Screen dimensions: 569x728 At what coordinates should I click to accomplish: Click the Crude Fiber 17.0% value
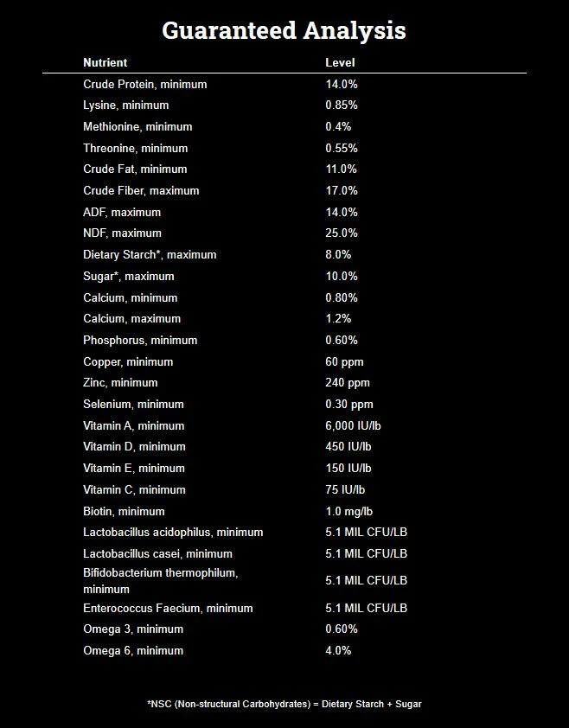[x=342, y=190]
